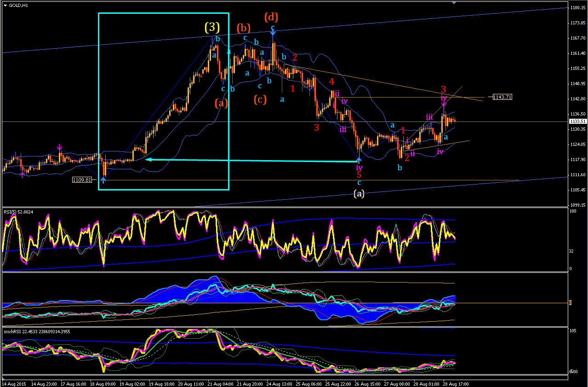
Task: Click the purple down arrow on far-left candles
Action: 59,148
